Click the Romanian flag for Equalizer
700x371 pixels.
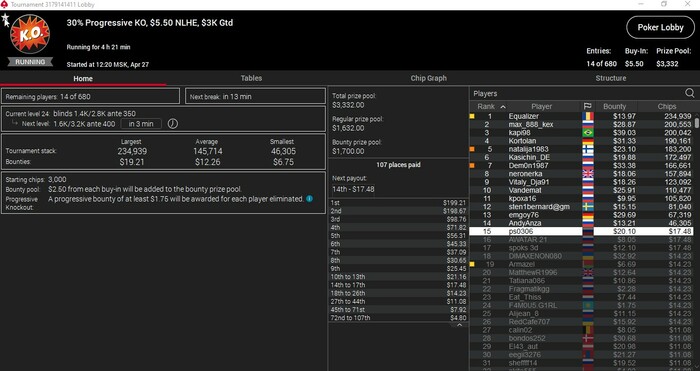(x=588, y=116)
